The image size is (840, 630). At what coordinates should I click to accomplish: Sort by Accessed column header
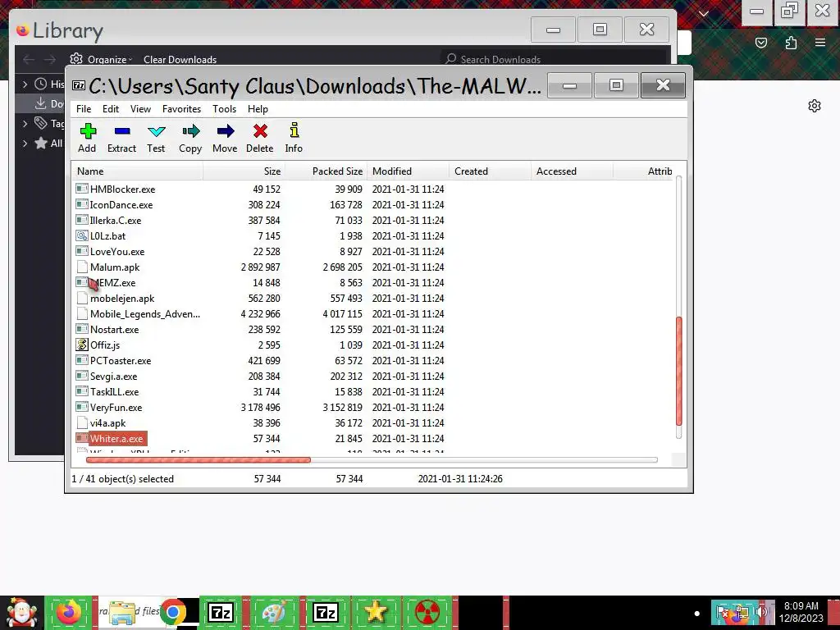pos(572,171)
